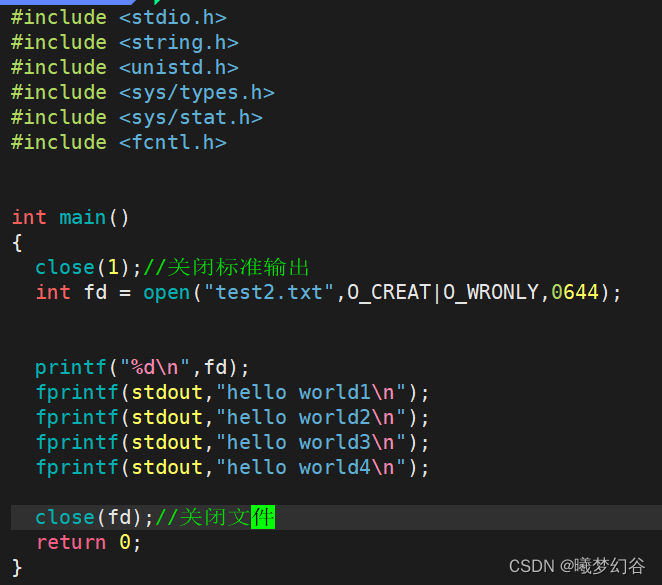Image resolution: width=662 pixels, height=585 pixels.
Task: Click the O_CREAT|O_WRONLY flags
Action: 443,292
